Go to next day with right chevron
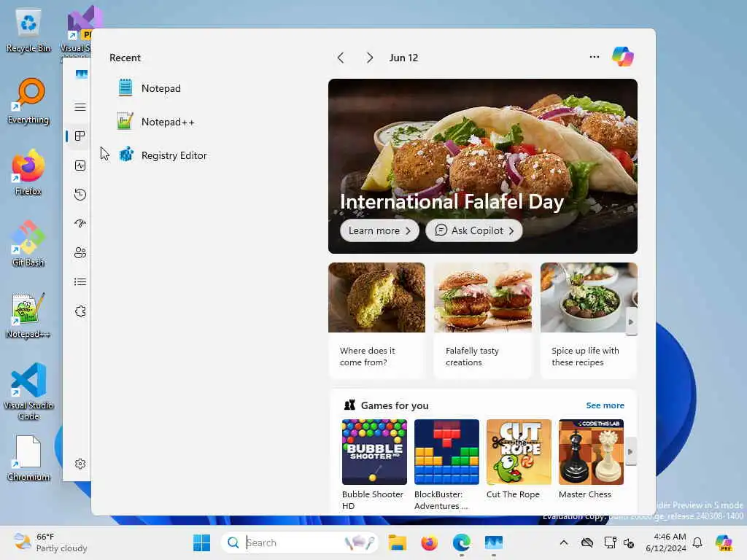The height and width of the screenshot is (560, 747). tap(370, 58)
